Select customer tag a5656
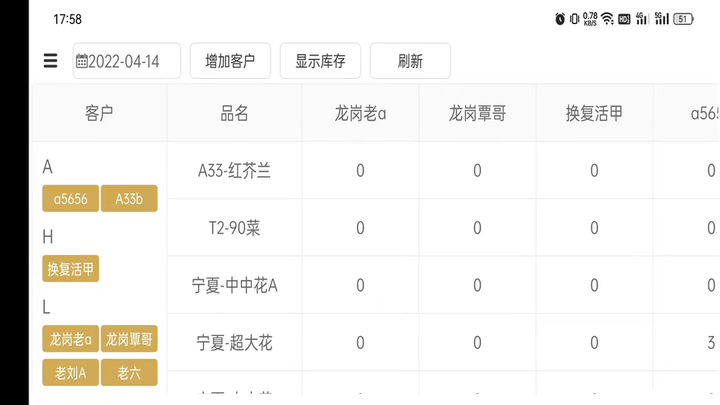Viewport: 720px width, 405px height. pos(70,198)
